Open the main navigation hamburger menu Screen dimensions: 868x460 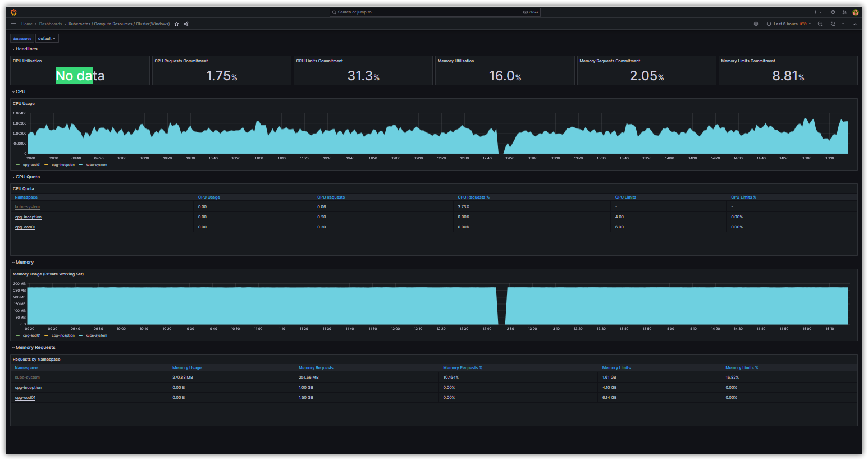tap(13, 24)
